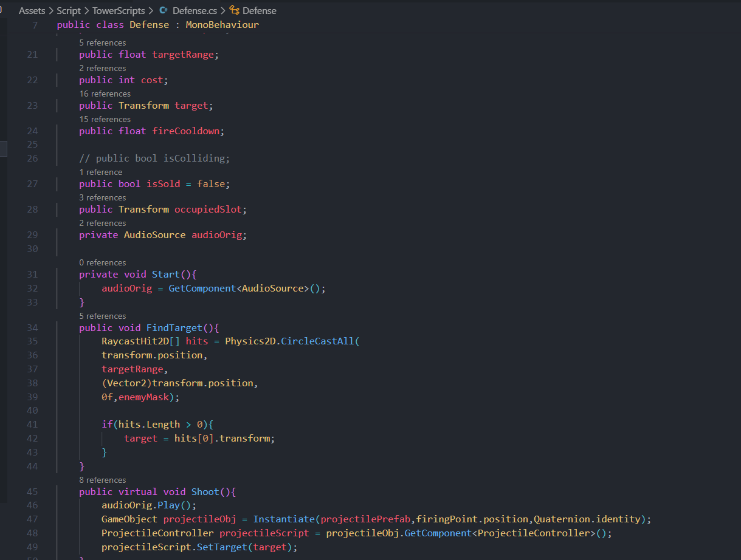Open the 16 references CodeLens

(x=105, y=94)
